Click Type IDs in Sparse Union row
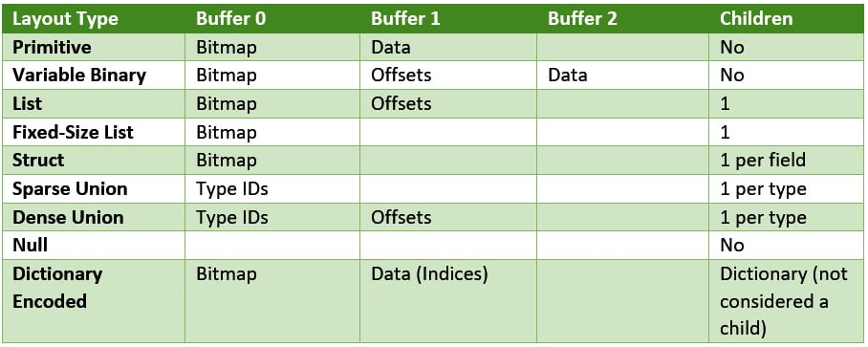Viewport: 868px width, 347px height. tap(232, 188)
